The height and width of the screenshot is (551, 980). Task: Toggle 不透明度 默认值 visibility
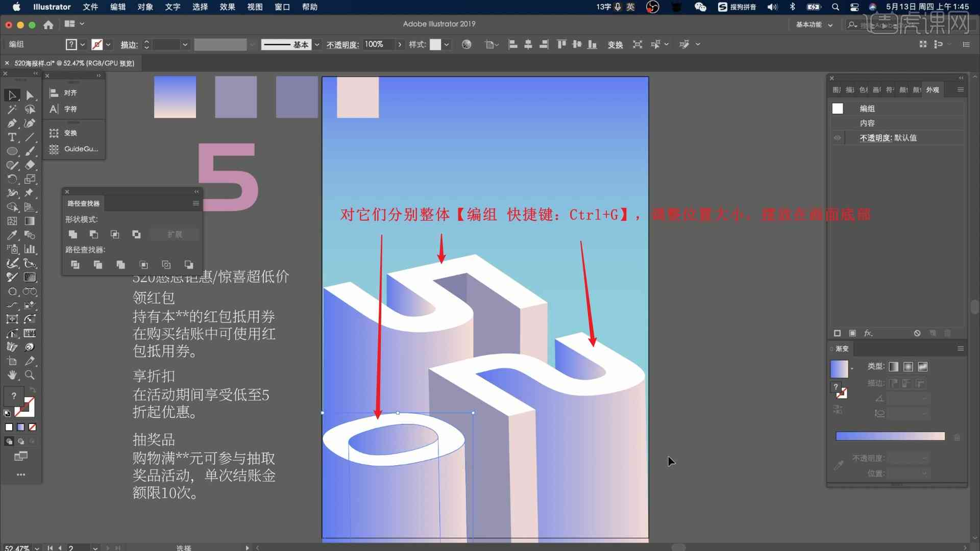click(x=837, y=138)
